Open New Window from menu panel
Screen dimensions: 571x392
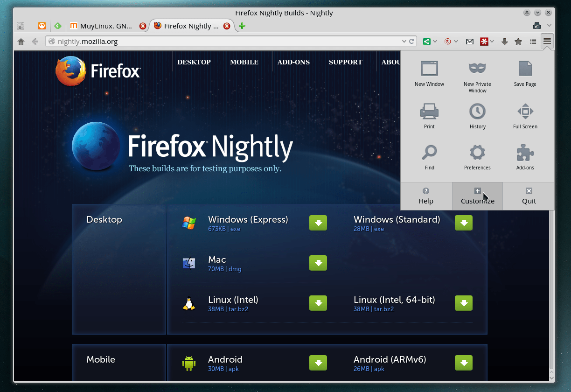429,74
